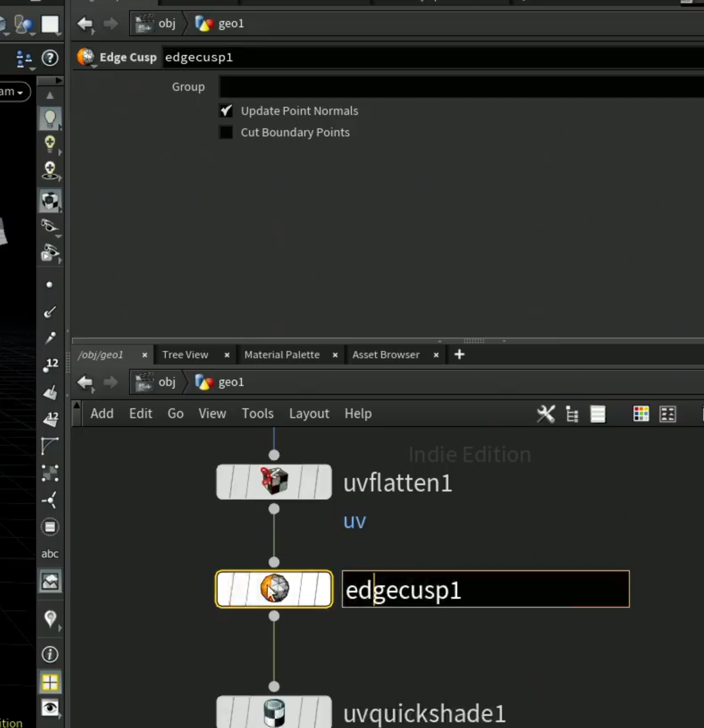Open the Layout menu
This screenshot has height=728, width=704.
tap(309, 414)
